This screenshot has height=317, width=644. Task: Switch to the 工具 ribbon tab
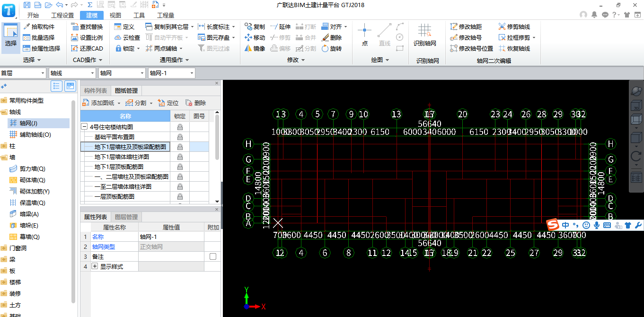click(139, 15)
